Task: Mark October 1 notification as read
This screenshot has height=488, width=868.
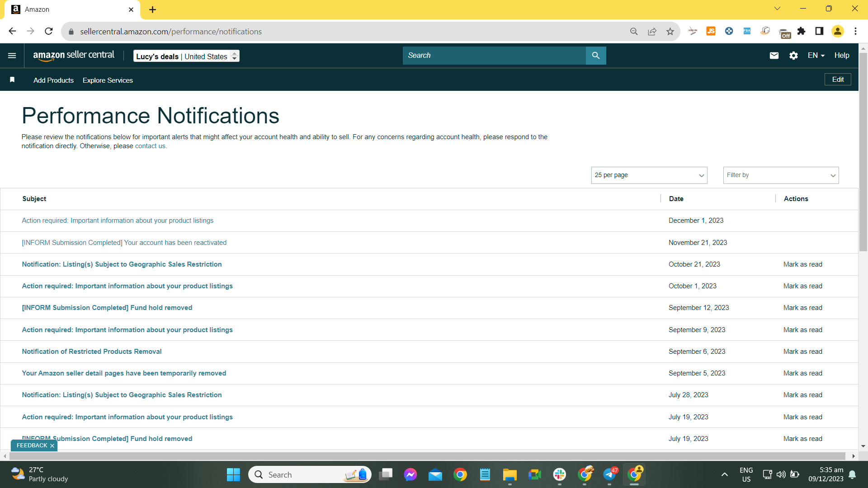Action: pos(802,286)
